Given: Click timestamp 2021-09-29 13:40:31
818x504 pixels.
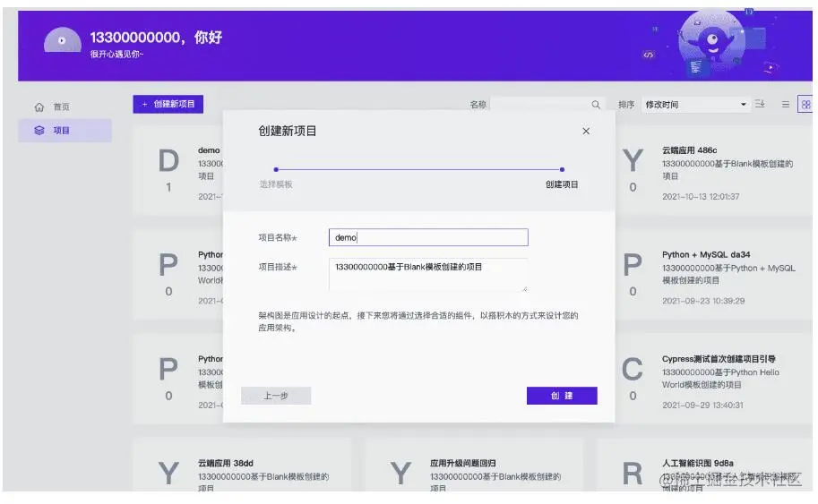Looking at the screenshot, I should [x=702, y=405].
